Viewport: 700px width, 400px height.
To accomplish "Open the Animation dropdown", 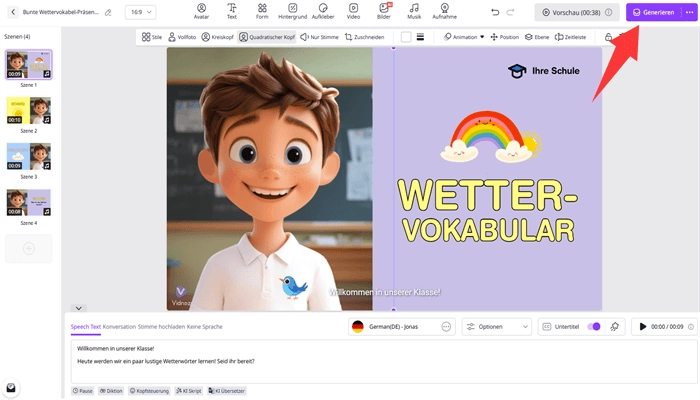I will click(464, 37).
